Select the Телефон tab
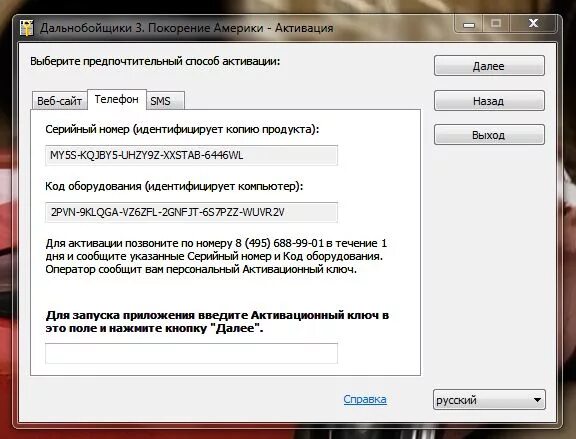576x439 pixels. pos(117,99)
